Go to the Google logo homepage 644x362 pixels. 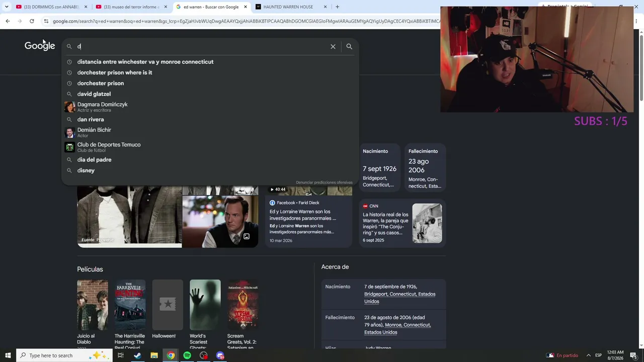[40, 46]
